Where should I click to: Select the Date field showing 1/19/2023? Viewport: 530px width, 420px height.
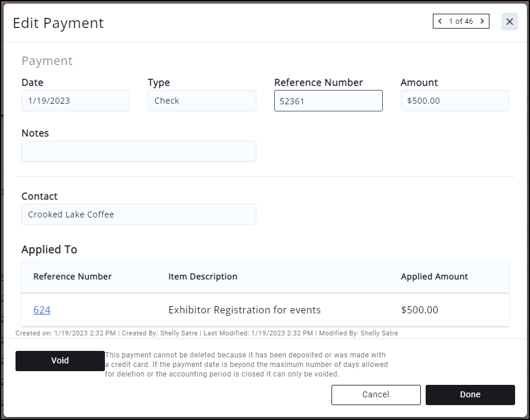[76, 101]
